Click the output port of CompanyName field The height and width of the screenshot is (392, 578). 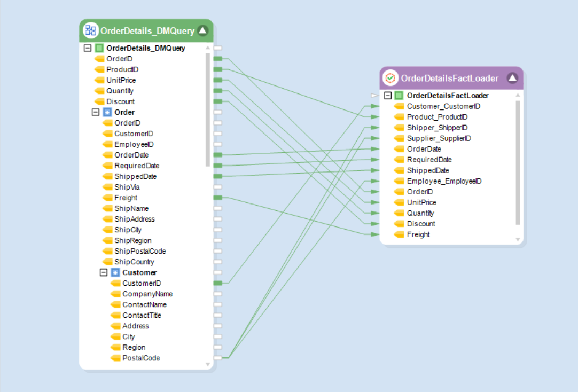click(218, 294)
